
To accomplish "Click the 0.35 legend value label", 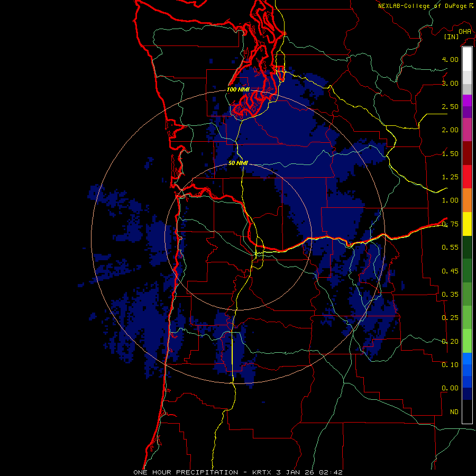I will [450, 294].
